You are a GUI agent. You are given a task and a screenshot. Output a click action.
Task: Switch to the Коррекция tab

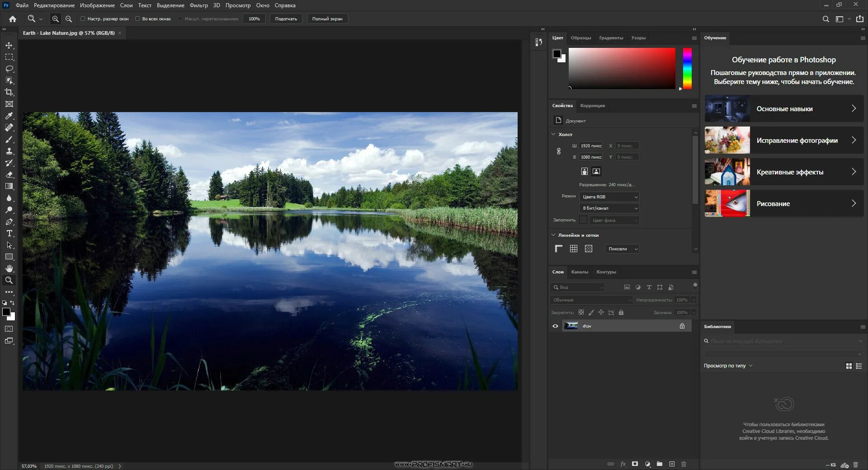click(592, 106)
